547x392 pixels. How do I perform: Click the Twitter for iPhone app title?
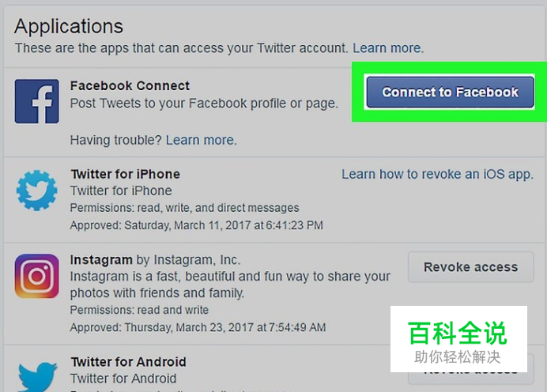coord(125,174)
